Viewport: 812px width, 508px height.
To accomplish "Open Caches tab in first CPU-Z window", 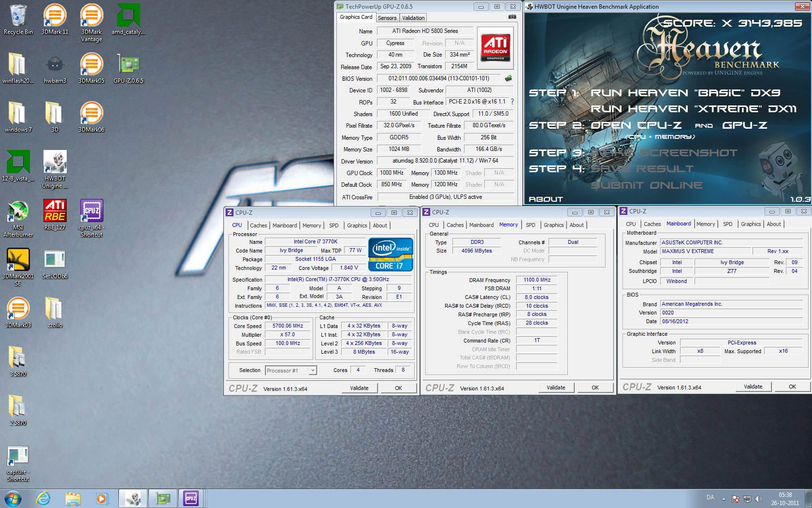I will point(258,225).
